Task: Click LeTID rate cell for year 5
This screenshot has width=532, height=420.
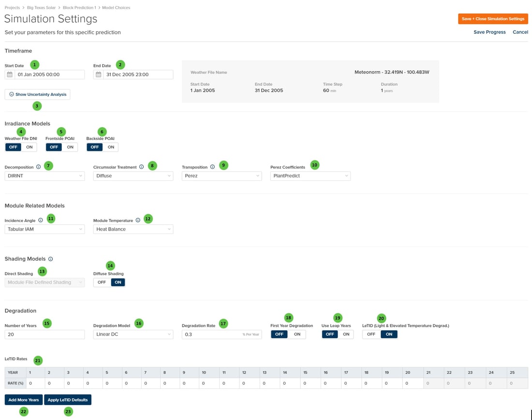Action: (112, 383)
